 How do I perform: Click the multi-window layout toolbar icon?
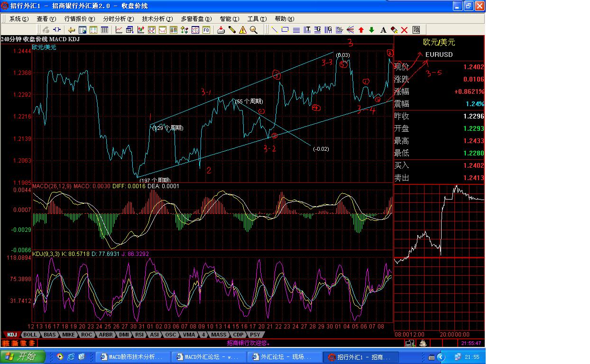(195, 30)
